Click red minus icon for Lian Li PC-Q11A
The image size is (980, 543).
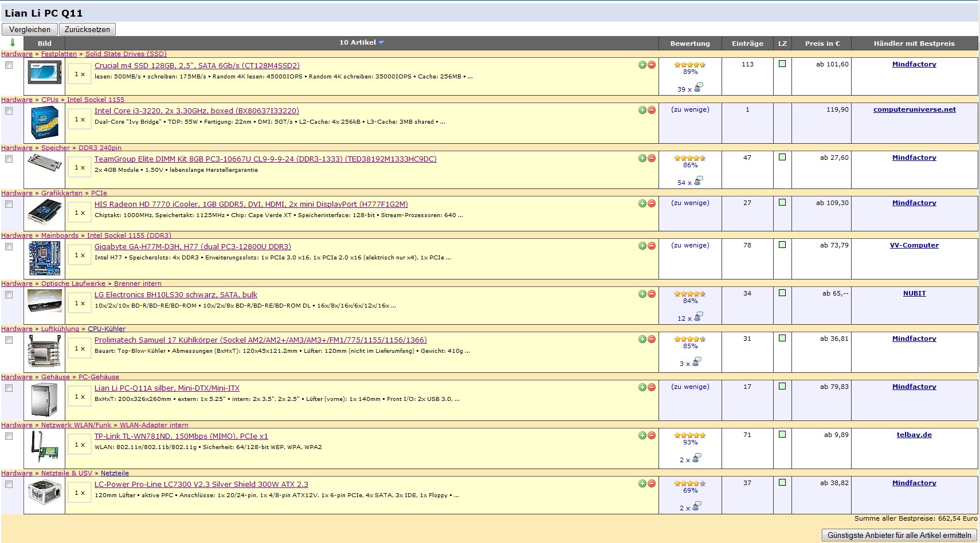[x=652, y=387]
